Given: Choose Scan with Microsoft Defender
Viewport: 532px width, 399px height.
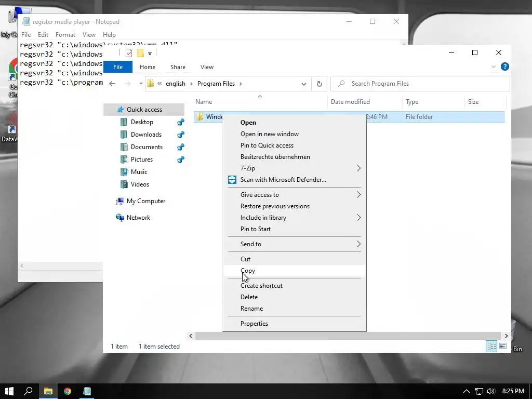Looking at the screenshot, I should (x=294, y=180).
